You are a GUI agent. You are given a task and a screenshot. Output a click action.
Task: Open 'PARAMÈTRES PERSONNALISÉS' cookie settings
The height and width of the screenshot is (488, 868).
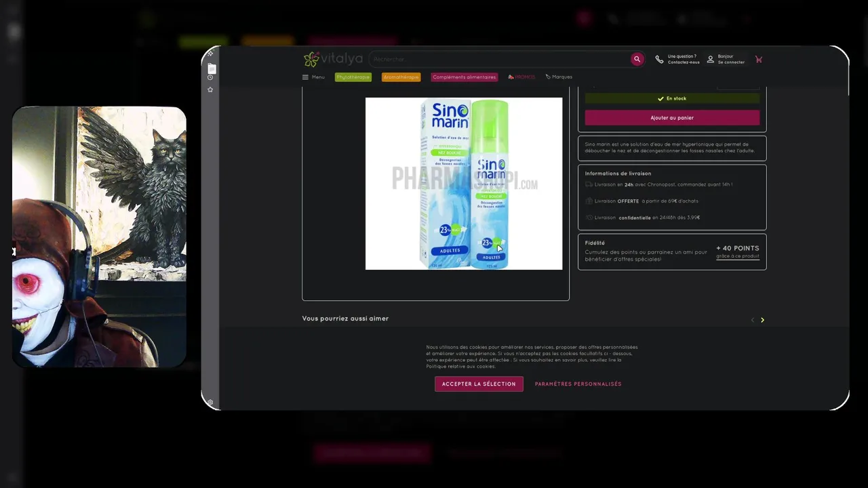click(578, 384)
